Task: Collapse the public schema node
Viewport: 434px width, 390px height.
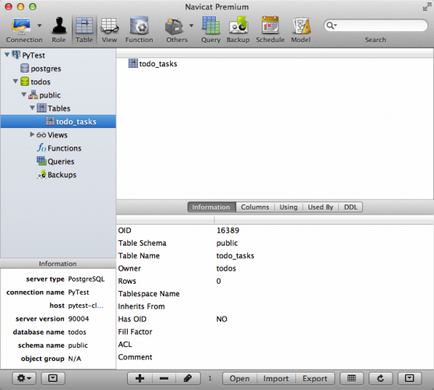Action: (x=24, y=94)
